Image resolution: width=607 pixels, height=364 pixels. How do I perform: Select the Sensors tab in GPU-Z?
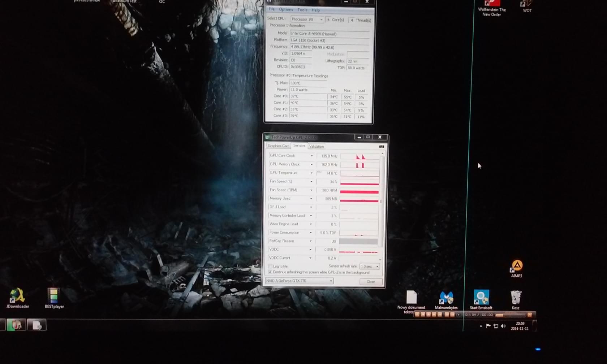[x=299, y=146]
